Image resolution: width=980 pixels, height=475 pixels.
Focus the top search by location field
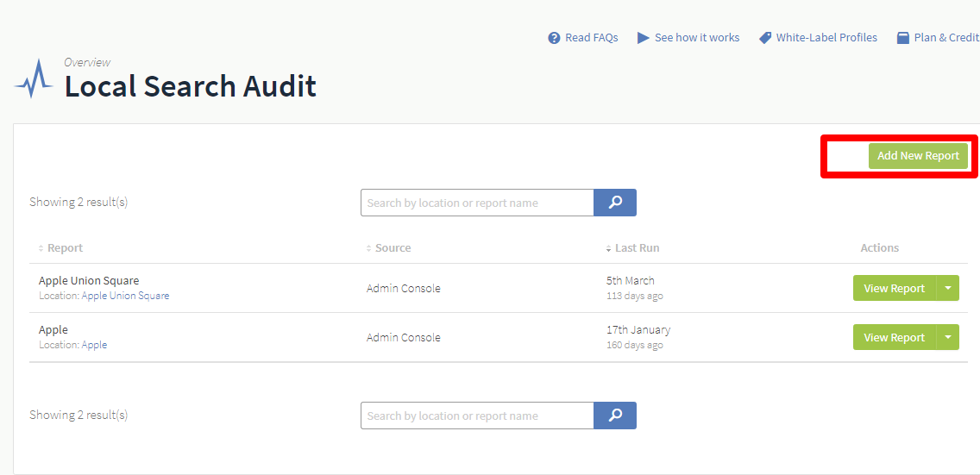tap(477, 203)
